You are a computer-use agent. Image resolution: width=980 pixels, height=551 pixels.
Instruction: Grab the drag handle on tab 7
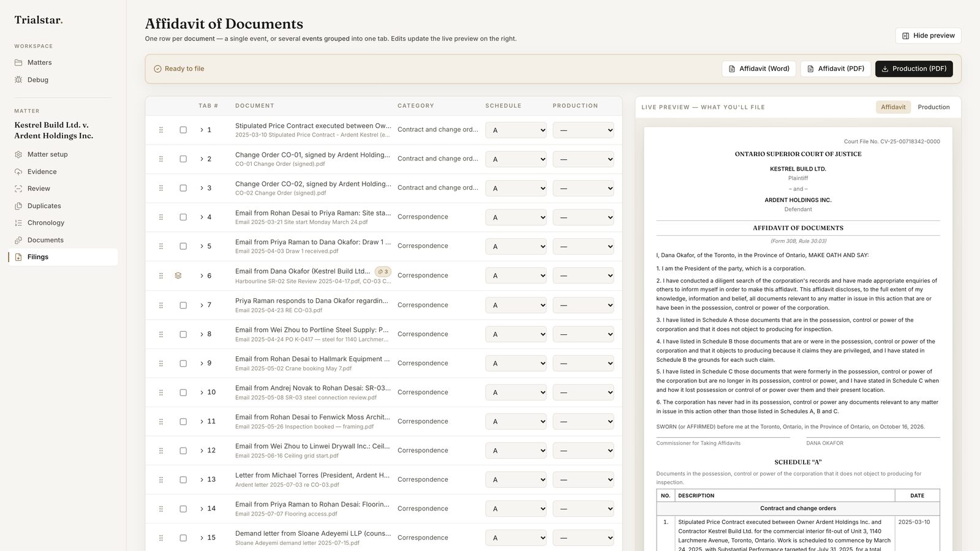pos(161,305)
